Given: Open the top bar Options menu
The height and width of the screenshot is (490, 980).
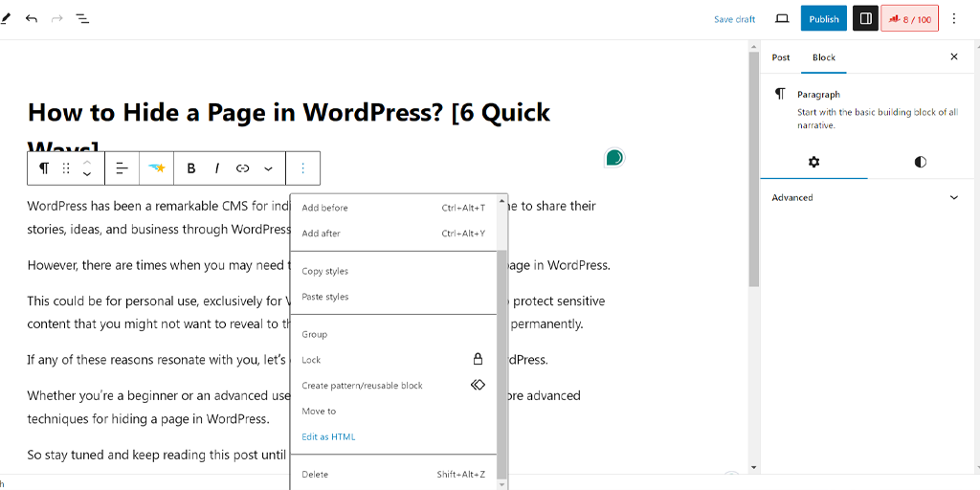Looking at the screenshot, I should (954, 19).
